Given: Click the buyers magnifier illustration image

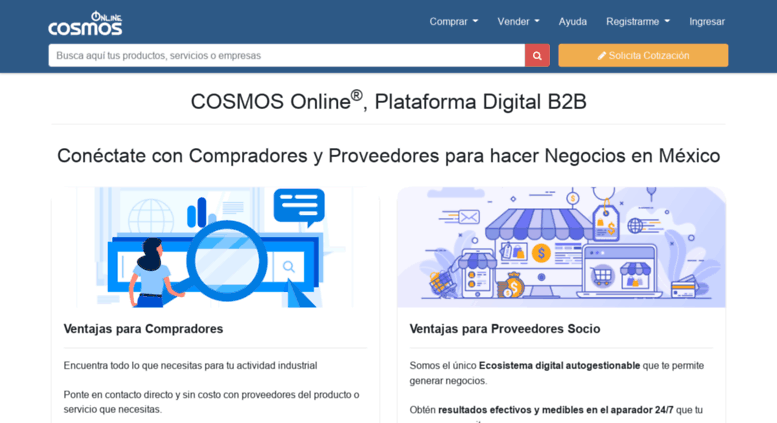Looking at the screenshot, I should coord(215,247).
